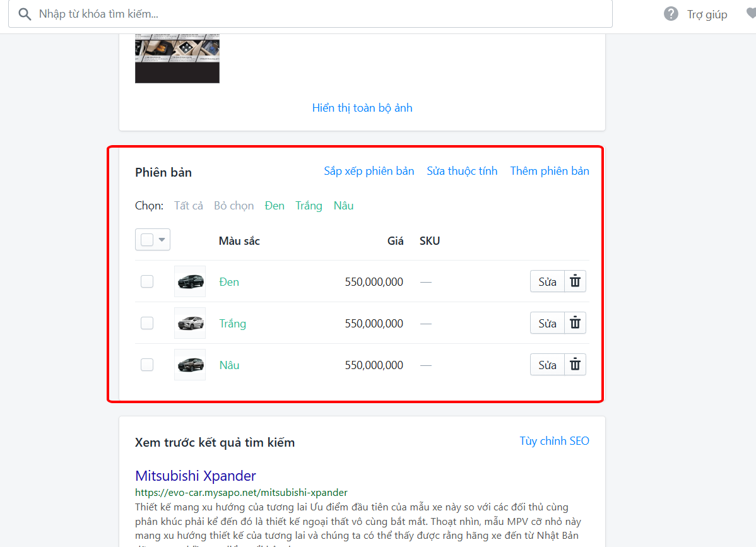Click the Trợ giúp help label
Image resolution: width=756 pixels, height=547 pixels.
707,15
